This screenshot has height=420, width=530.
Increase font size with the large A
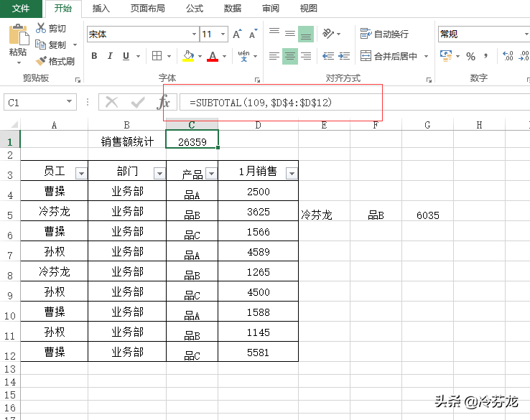pos(237,34)
